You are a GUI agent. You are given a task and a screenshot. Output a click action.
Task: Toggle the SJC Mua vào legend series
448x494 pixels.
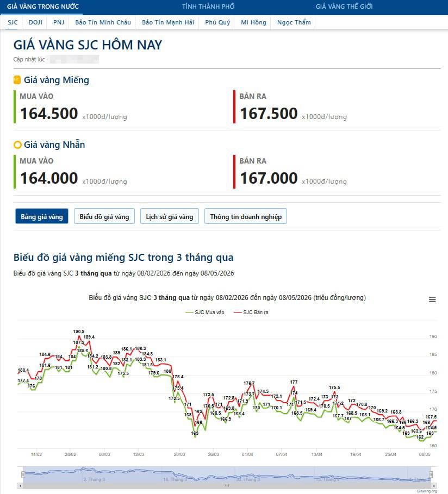[205, 312]
